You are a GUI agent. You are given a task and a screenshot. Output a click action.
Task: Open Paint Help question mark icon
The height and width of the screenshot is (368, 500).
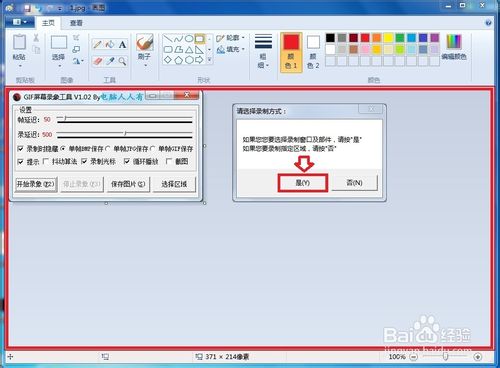[488, 23]
